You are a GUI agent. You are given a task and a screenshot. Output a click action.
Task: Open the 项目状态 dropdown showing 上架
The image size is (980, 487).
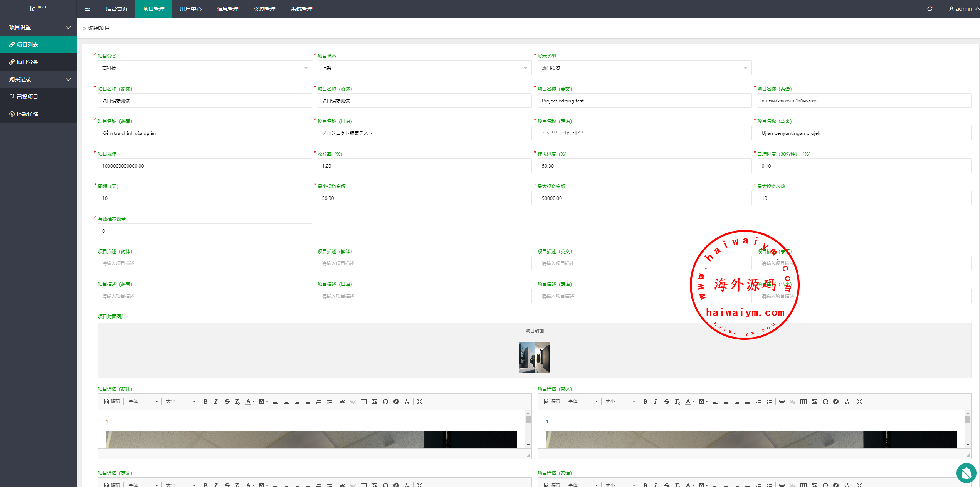(424, 68)
